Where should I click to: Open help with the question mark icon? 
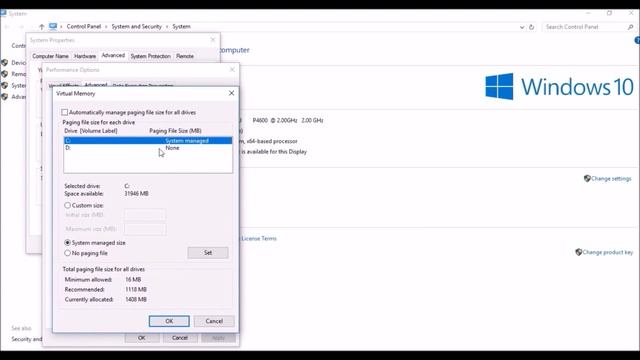coord(637,40)
